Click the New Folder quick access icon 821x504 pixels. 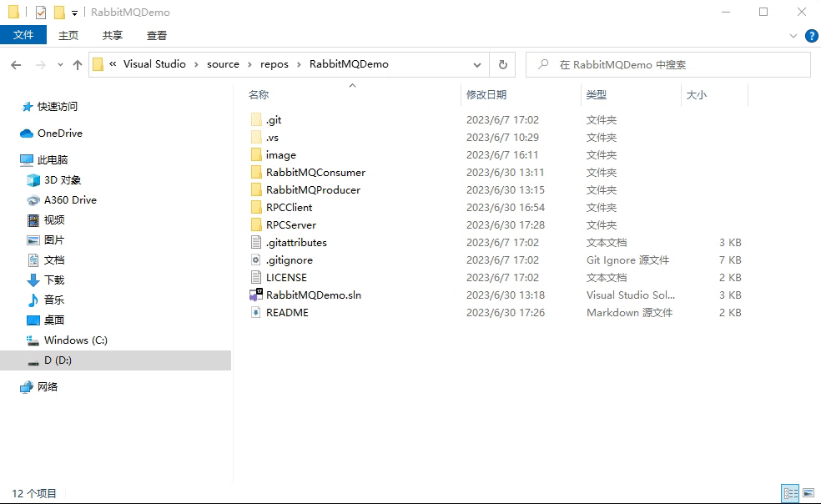[x=60, y=12]
